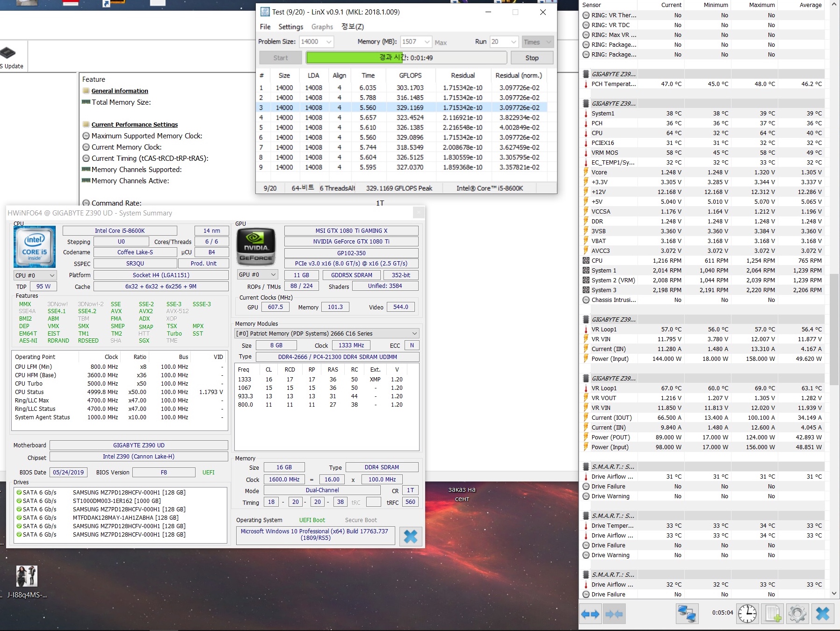Viewport: 840px width, 631px height.
Task: Click the MTFDDAK128MAY drive green status icon
Action: pyautogui.click(x=19, y=517)
